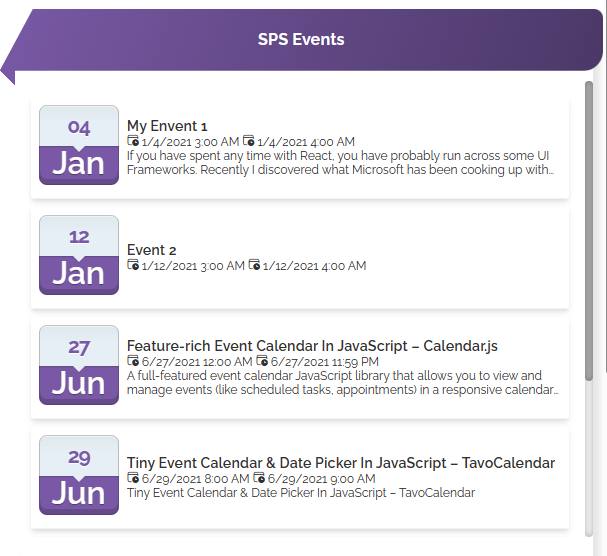Screen dimensions: 607x556
Task: Click clock icon before 6/27/2021 11:59 PM
Action: (262, 361)
